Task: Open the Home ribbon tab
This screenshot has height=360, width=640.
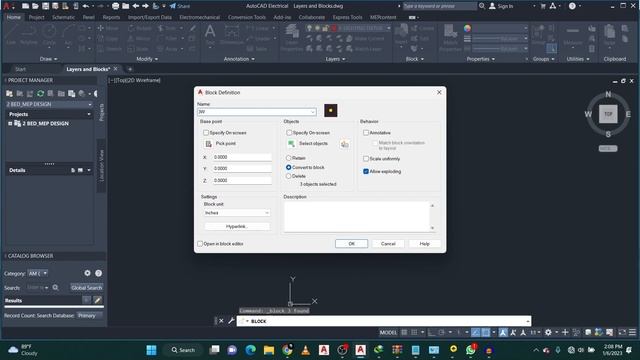Action: (x=13, y=17)
